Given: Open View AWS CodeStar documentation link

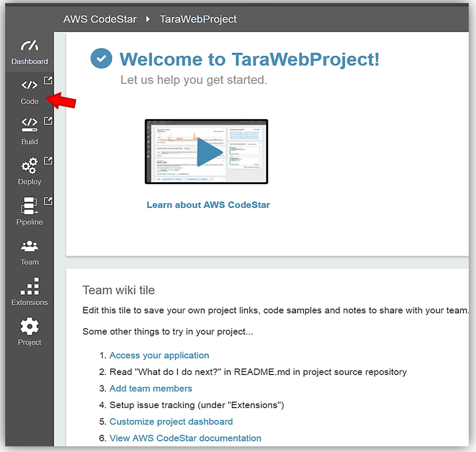Looking at the screenshot, I should click(x=185, y=438).
